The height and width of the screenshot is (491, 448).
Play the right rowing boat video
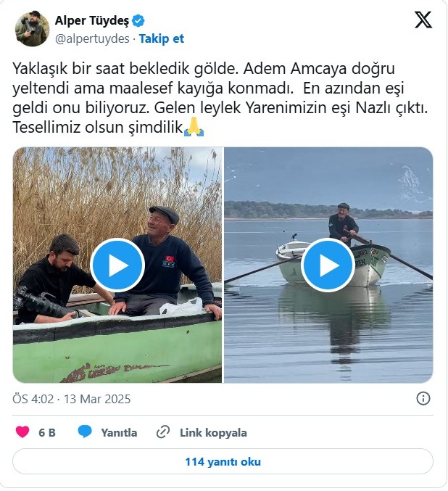click(x=328, y=265)
